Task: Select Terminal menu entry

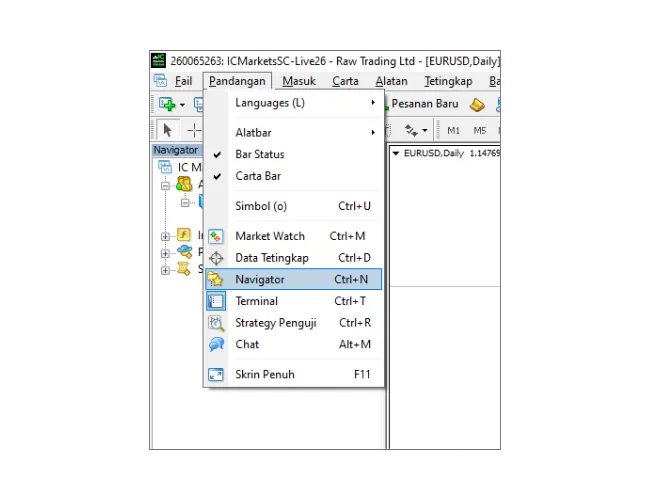Action: point(293,301)
